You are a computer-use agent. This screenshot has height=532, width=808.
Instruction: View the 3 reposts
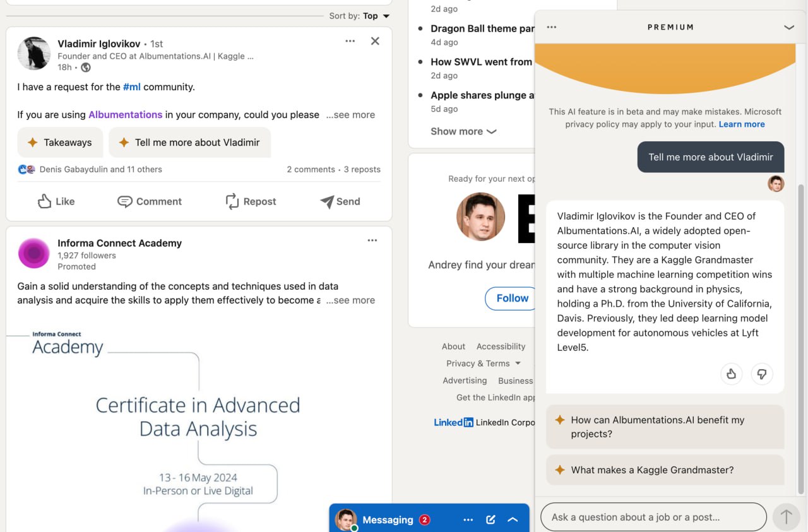click(362, 169)
